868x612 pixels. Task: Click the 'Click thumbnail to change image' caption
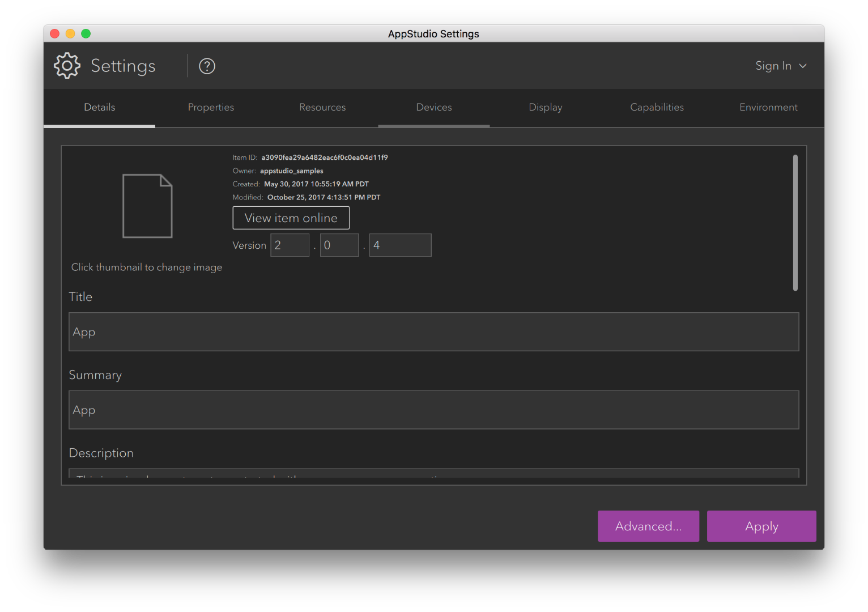click(x=147, y=267)
